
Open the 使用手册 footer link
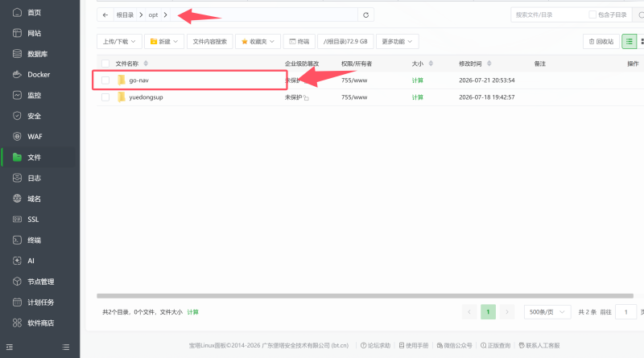[414, 346]
